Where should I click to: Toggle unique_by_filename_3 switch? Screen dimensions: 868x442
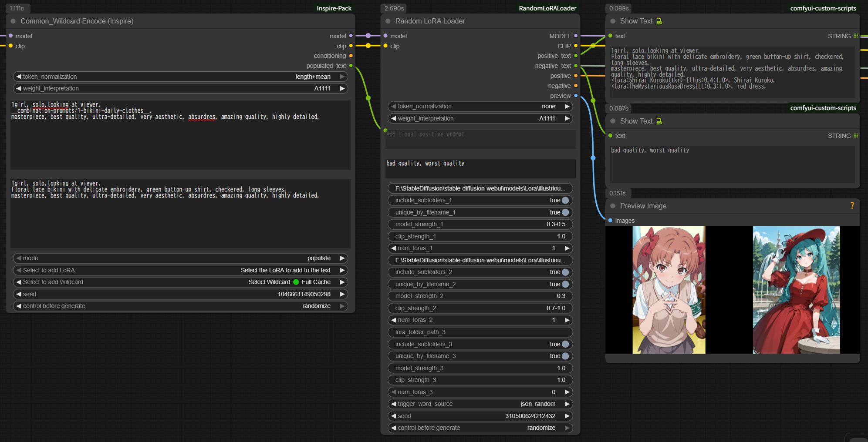pos(565,356)
